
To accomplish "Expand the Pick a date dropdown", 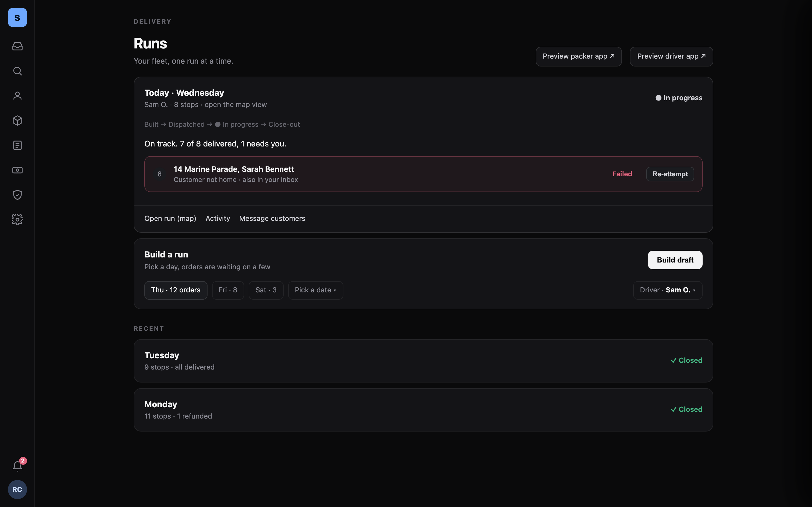I will (x=315, y=290).
